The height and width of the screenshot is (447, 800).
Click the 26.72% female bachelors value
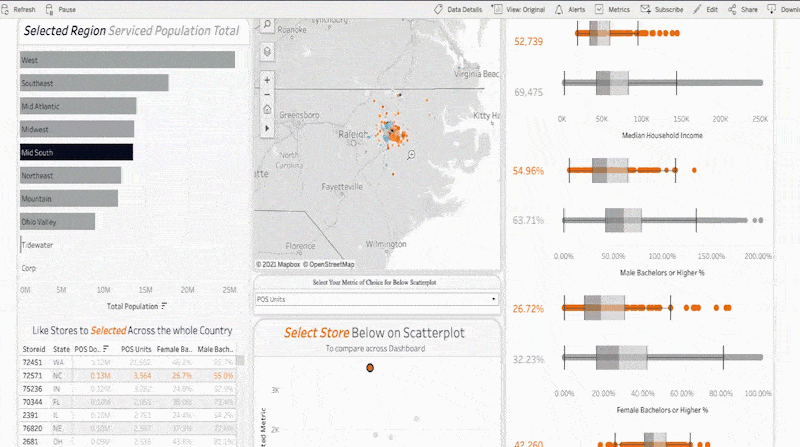click(x=528, y=309)
